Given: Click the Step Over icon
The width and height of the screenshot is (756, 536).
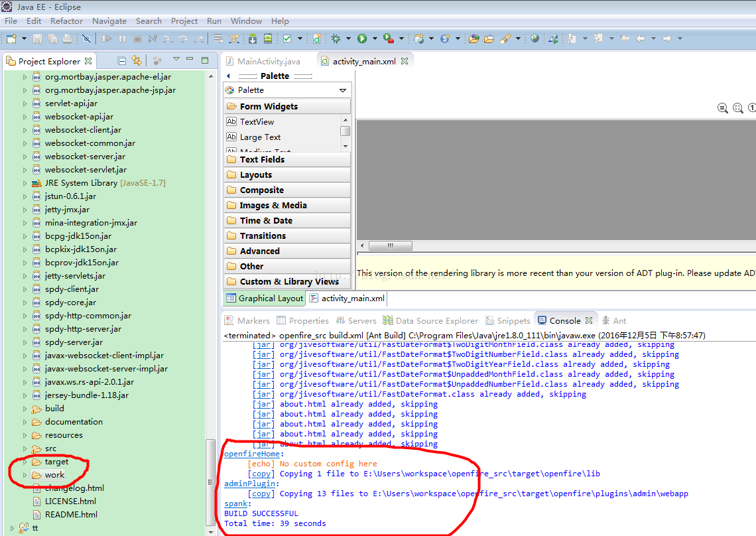Looking at the screenshot, I should pyautogui.click(x=183, y=38).
